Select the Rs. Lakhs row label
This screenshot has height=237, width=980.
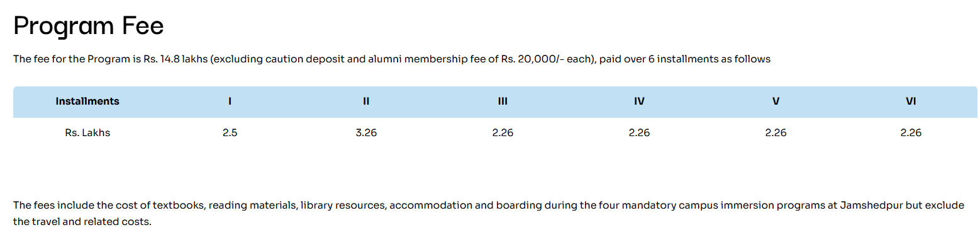pos(87,133)
